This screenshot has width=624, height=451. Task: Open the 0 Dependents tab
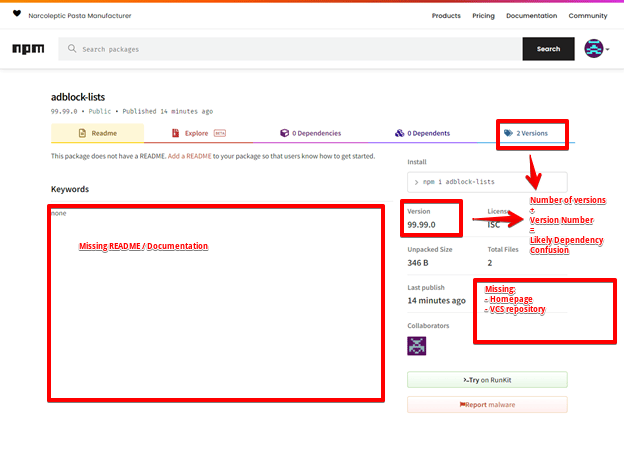422,133
